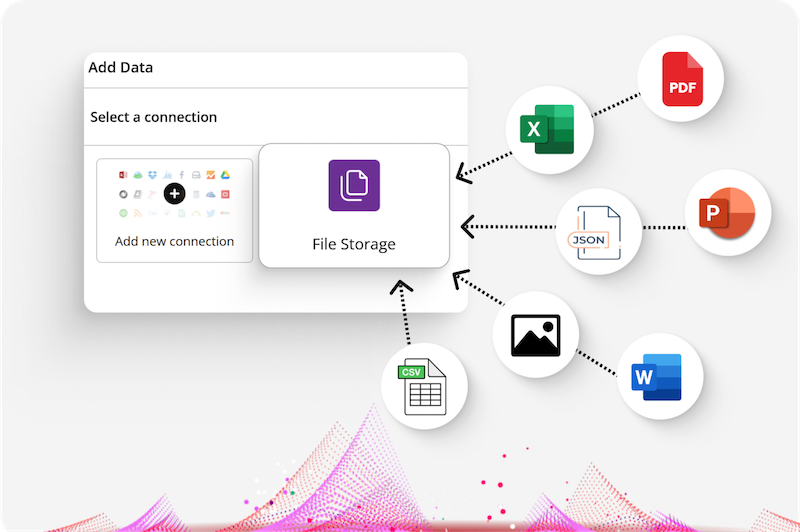Screen dimensions: 800x532
Task: Click the green mountain cloud connector icon
Action: 138,175
